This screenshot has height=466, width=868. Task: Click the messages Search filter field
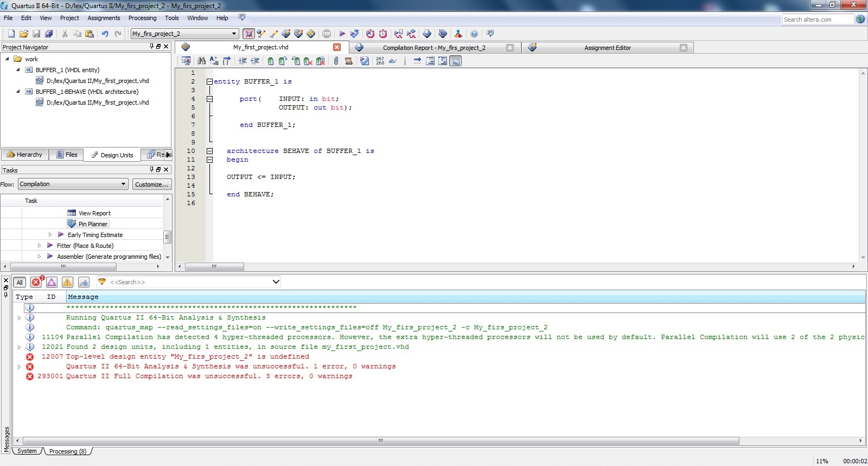pos(189,282)
